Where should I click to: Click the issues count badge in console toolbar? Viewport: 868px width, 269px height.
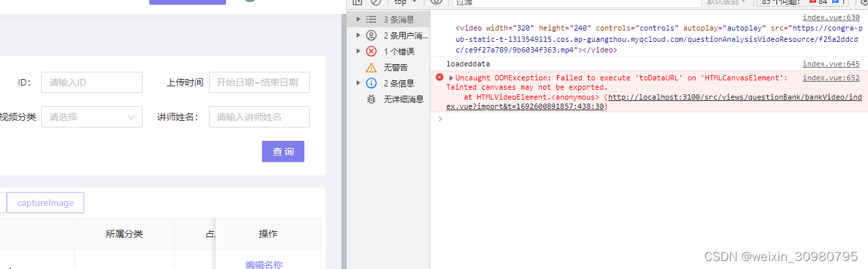click(803, 2)
